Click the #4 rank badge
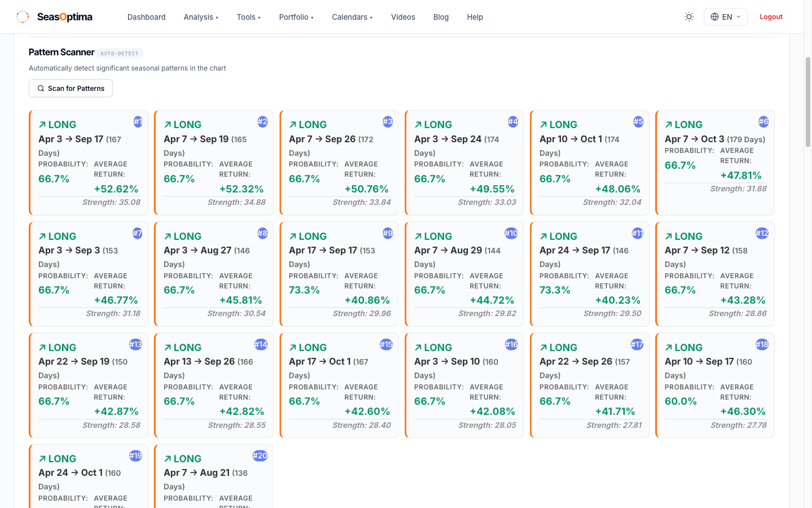This screenshot has width=812, height=508. (x=513, y=121)
